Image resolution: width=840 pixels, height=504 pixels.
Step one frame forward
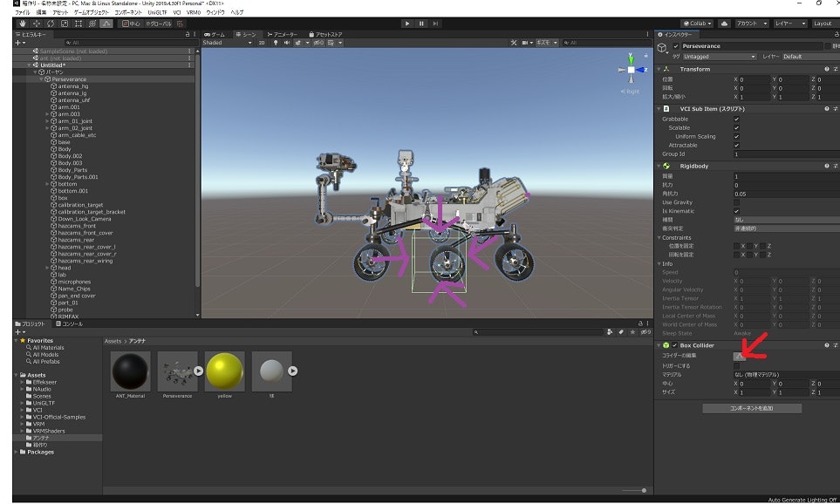coord(435,24)
